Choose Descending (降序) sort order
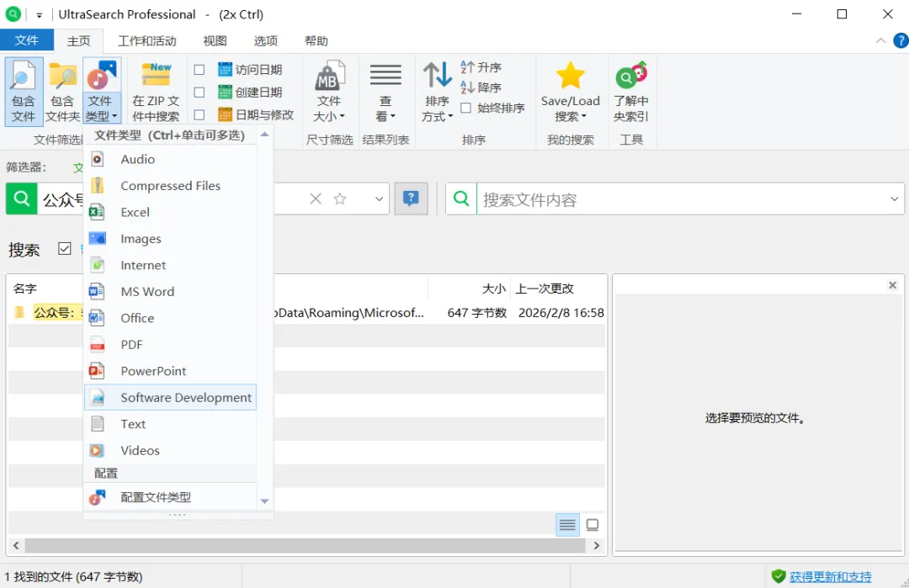The image size is (909, 588). 481,87
